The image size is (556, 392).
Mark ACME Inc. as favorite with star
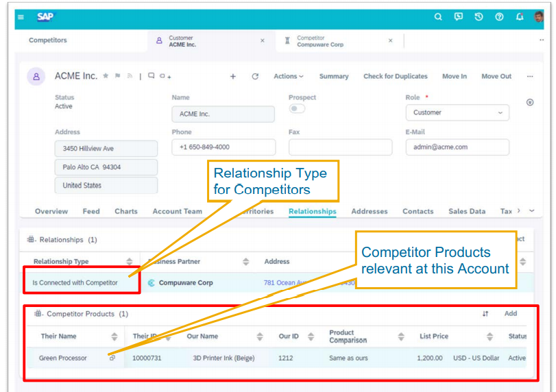coord(106,76)
